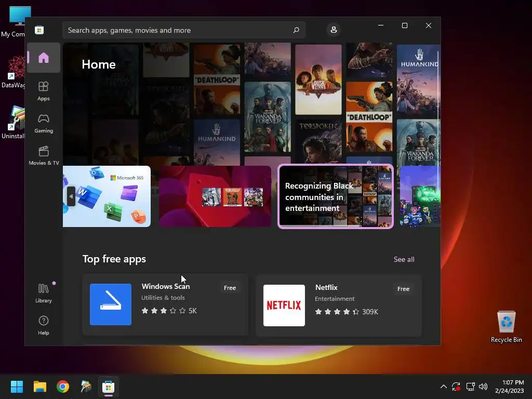Open Recognizing Black communities banner

tap(336, 196)
